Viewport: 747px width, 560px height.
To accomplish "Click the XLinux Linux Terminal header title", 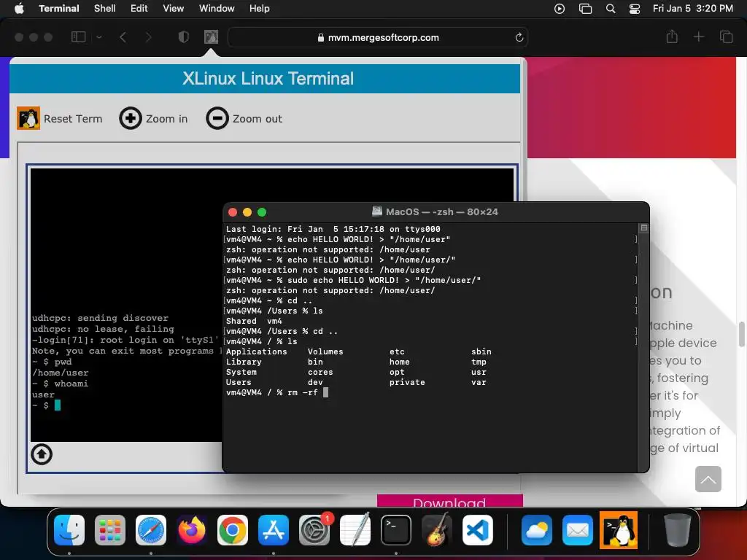I will 268,78.
